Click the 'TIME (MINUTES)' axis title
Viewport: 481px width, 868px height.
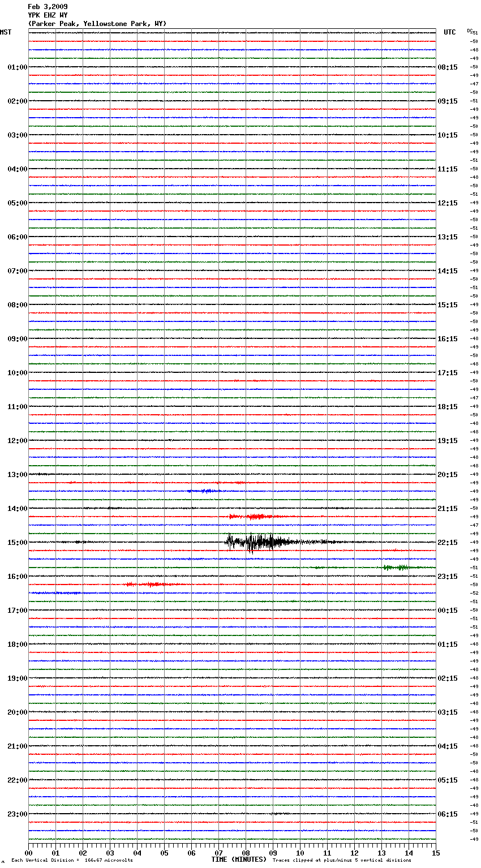tap(239, 860)
